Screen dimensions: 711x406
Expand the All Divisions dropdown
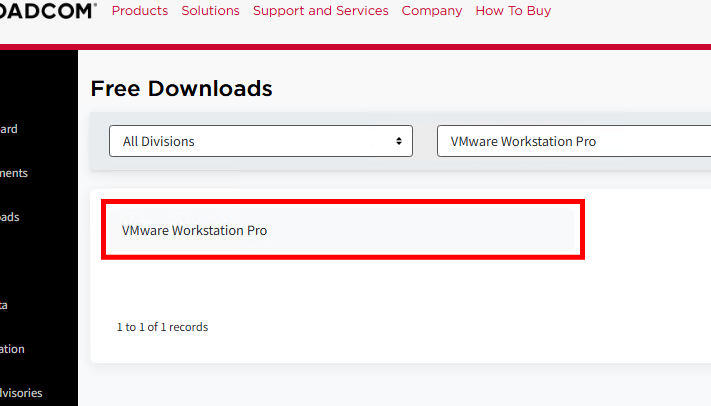tap(250, 141)
